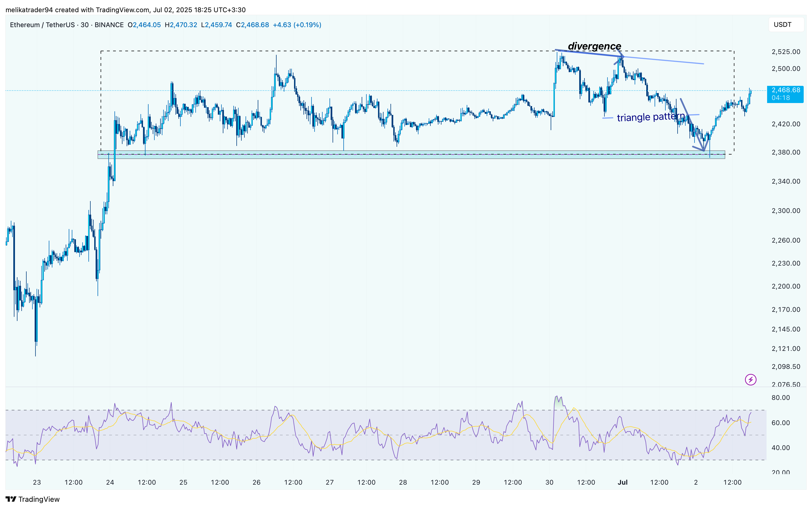This screenshot has width=812, height=509.
Task: Select the teal support zone rectangle
Action: click(411, 155)
